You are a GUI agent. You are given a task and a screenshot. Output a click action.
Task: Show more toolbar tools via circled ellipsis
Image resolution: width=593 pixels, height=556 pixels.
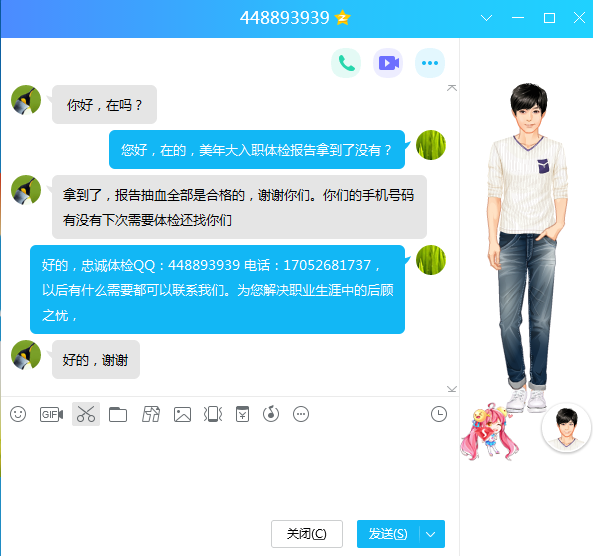click(301, 414)
